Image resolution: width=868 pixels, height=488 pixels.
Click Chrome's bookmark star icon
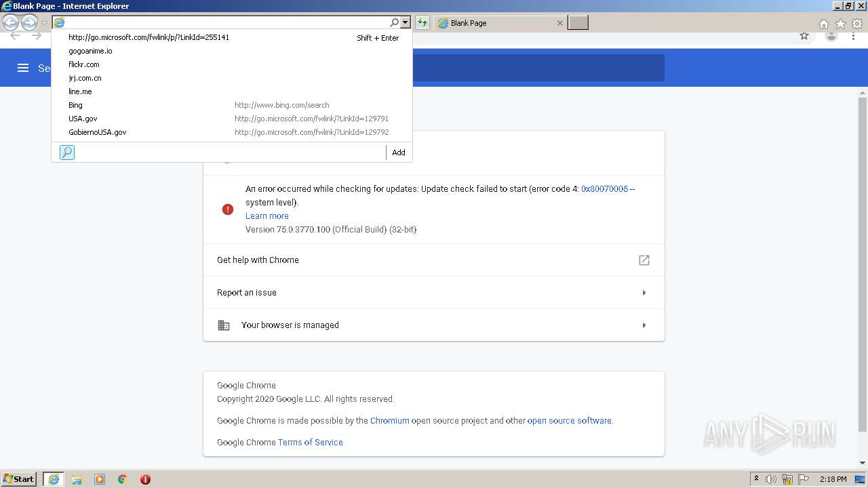click(x=804, y=36)
